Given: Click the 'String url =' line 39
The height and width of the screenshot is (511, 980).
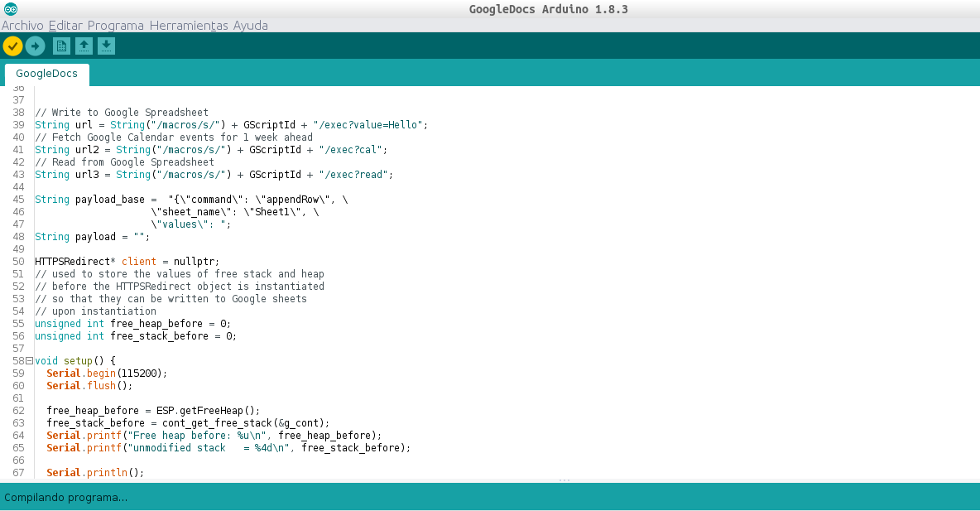Looking at the screenshot, I should (232, 125).
